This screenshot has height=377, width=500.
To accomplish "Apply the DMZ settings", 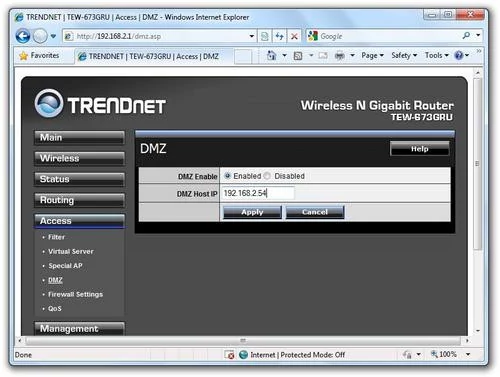I will click(x=252, y=212).
